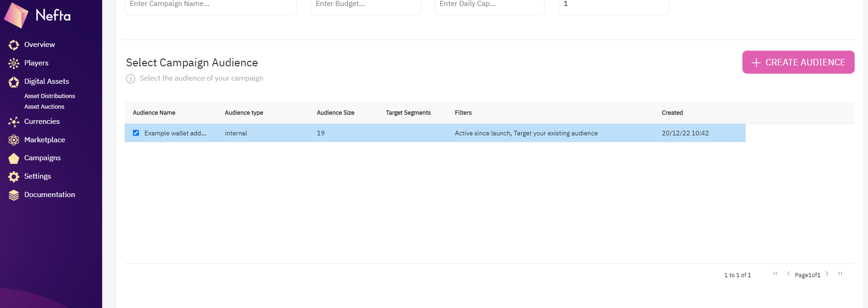This screenshot has width=868, height=308.
Task: Open the Digital Assets menu item
Action: coord(46,81)
